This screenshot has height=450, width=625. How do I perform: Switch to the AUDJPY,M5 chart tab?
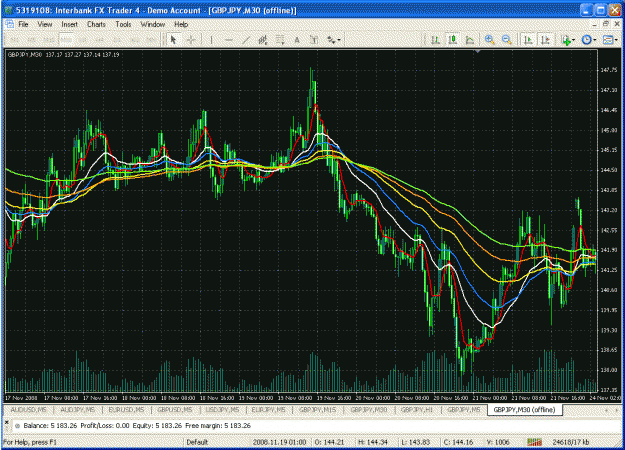point(77,409)
